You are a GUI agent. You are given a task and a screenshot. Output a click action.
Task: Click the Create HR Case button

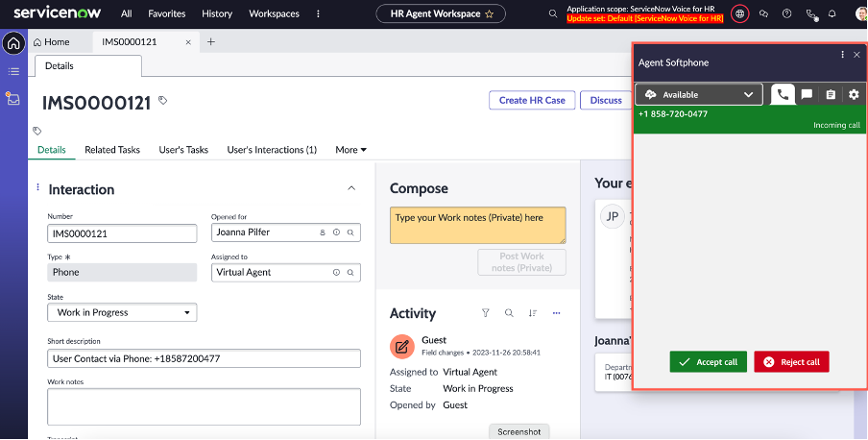click(532, 100)
